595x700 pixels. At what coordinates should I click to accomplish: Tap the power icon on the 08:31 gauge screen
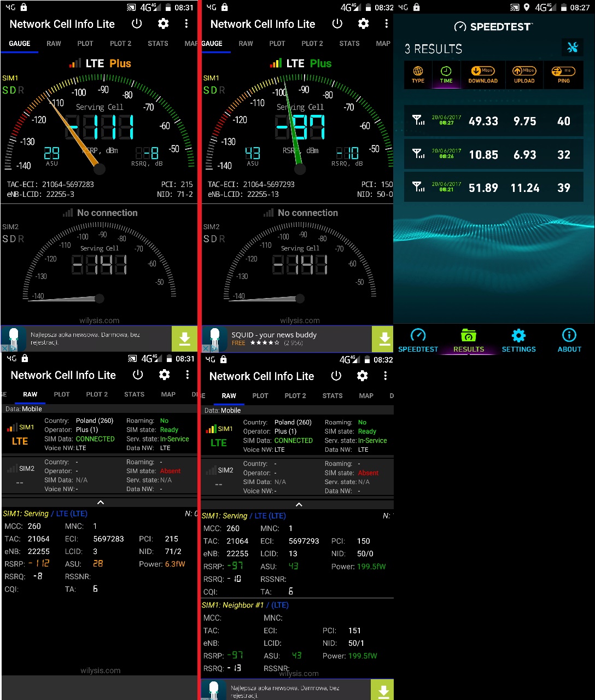point(137,24)
